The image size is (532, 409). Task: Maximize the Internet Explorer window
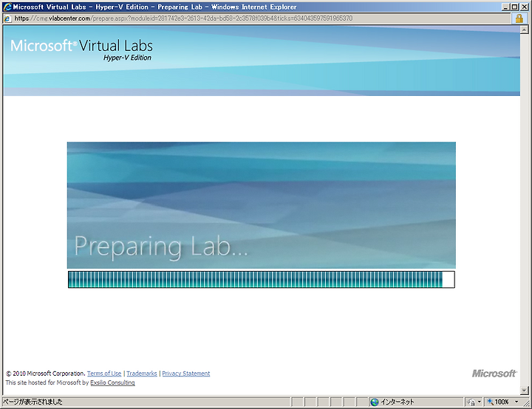515,7
